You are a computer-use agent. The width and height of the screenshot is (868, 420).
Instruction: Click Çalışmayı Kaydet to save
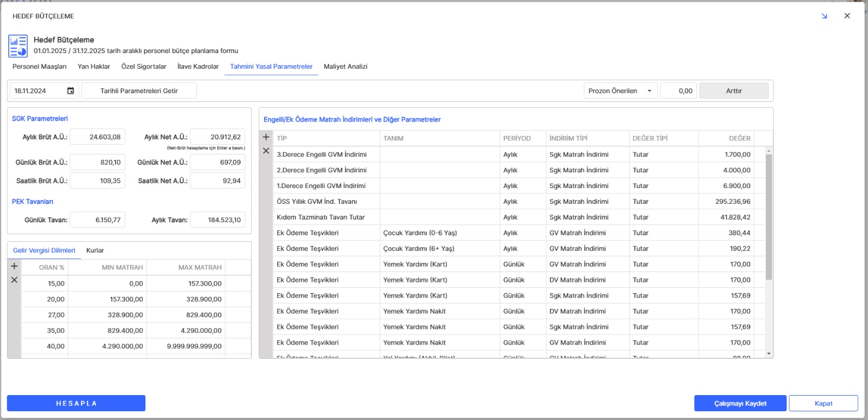coord(740,403)
